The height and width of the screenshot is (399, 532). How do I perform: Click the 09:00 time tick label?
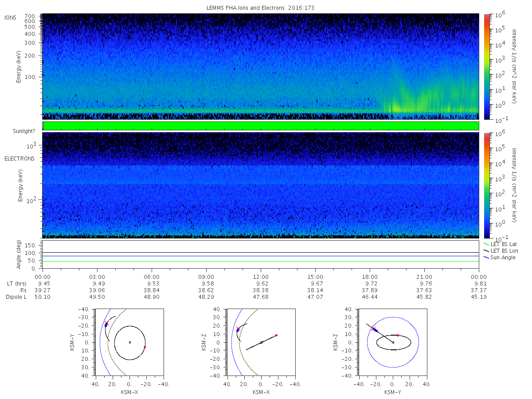pyautogui.click(x=206, y=276)
